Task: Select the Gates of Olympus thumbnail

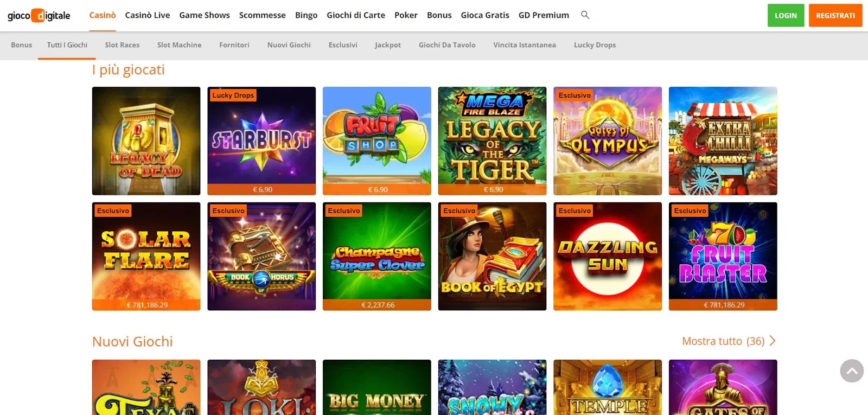Action: click(608, 141)
